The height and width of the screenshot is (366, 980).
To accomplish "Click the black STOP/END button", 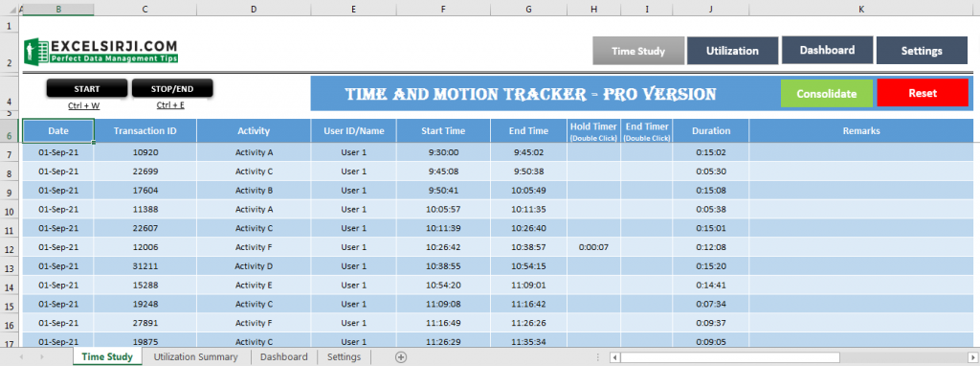I will [172, 89].
